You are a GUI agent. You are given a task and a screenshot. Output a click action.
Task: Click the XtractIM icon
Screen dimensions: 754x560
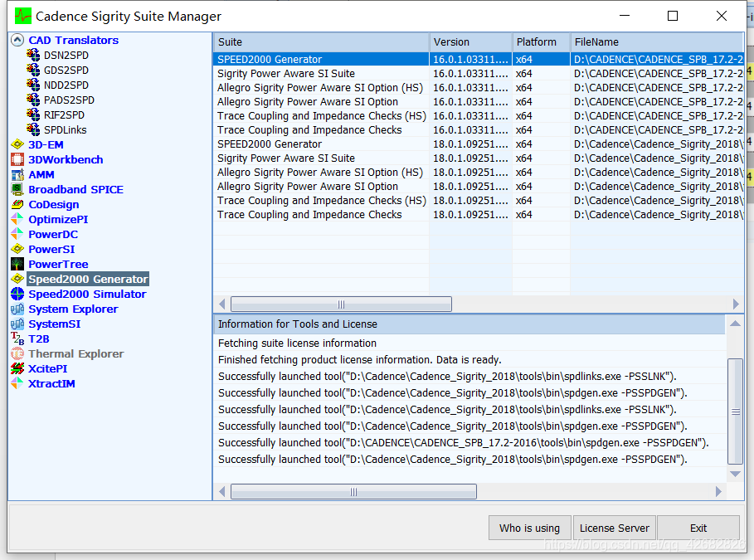17,383
